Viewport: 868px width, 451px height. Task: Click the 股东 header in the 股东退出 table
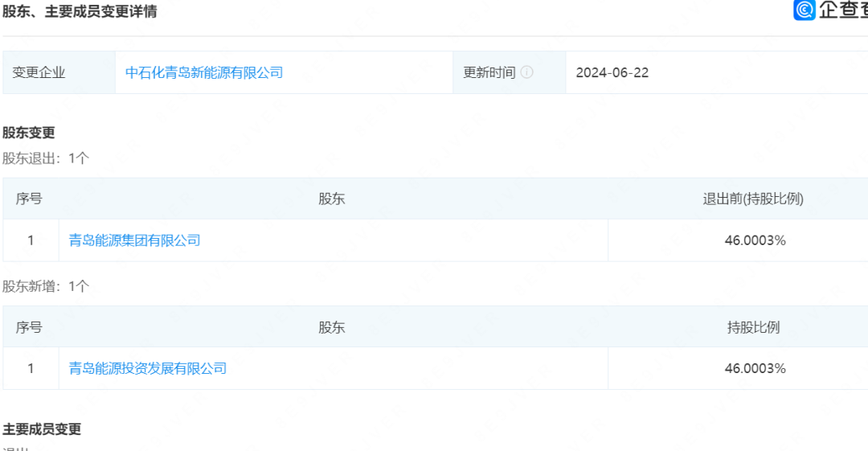pyautogui.click(x=332, y=199)
